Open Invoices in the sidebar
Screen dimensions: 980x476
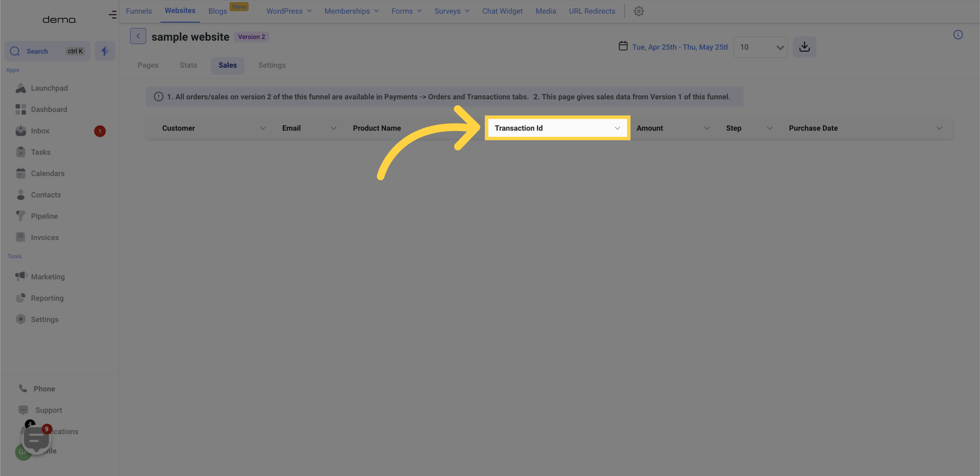pyautogui.click(x=44, y=237)
